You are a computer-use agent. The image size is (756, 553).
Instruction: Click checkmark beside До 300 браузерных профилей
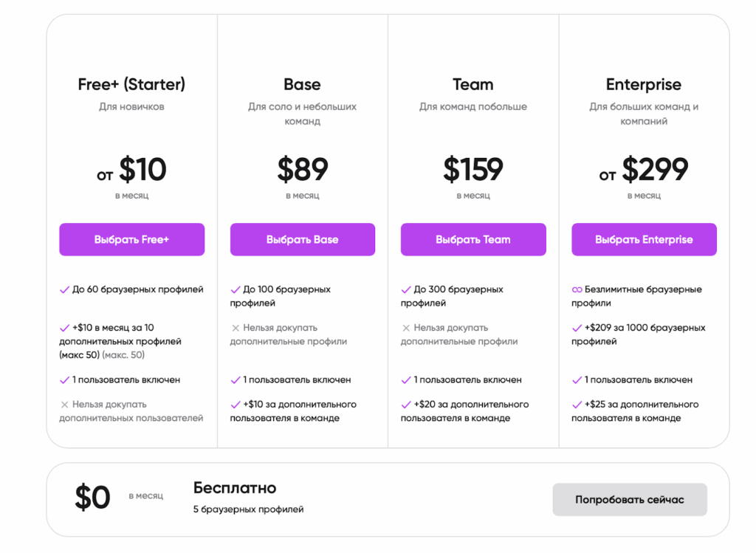tap(406, 289)
